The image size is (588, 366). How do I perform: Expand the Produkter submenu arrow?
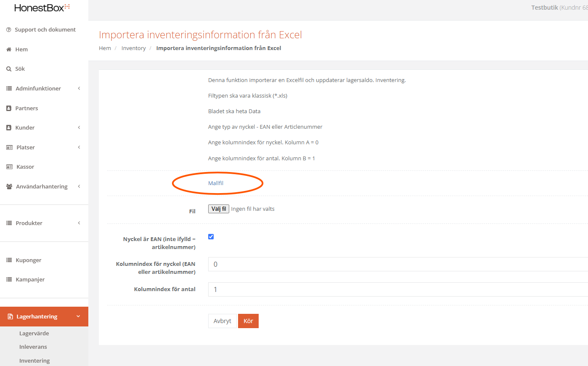[79, 223]
